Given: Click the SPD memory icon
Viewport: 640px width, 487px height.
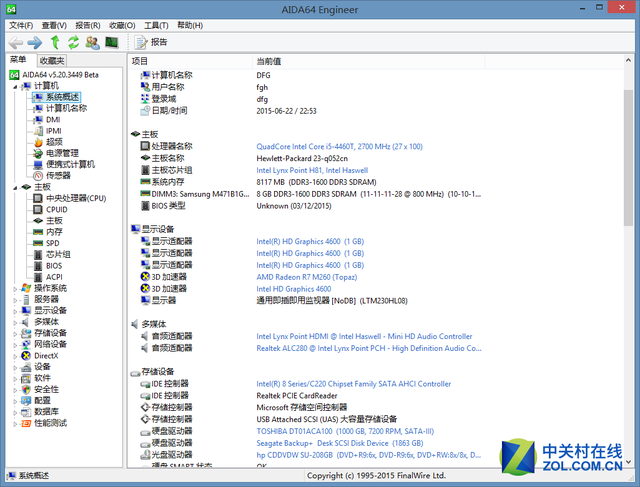Looking at the screenshot, I should [x=38, y=243].
